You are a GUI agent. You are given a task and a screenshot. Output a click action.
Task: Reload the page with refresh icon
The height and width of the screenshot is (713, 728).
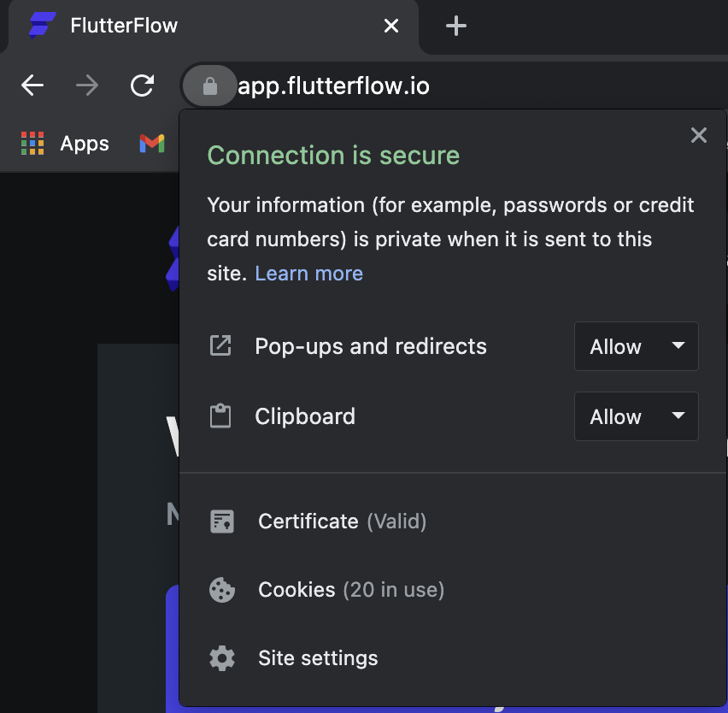coord(142,85)
